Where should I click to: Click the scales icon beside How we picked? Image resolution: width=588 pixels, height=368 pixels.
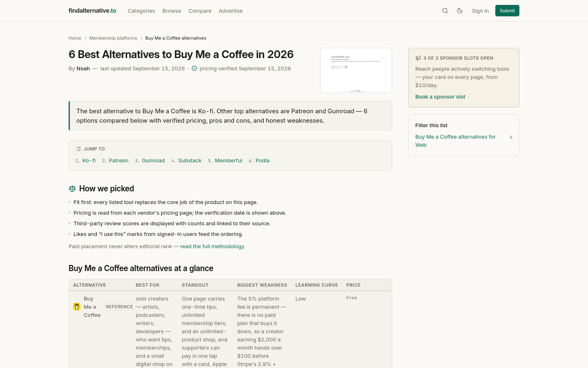point(72,188)
